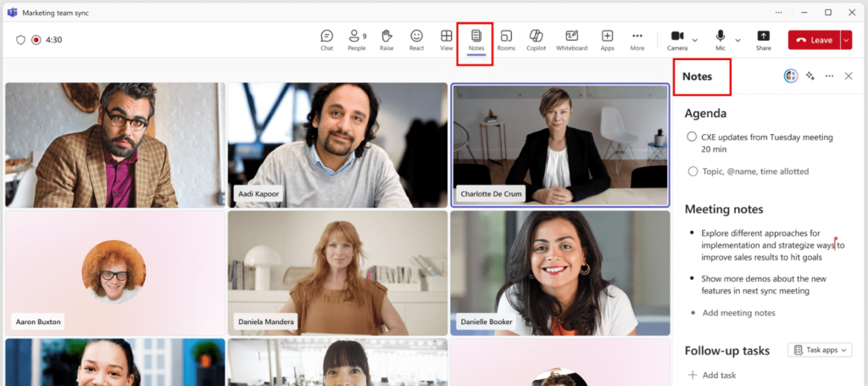The width and height of the screenshot is (868, 386).
Task: Click the Charlotte De Crum name label
Action: pos(492,193)
